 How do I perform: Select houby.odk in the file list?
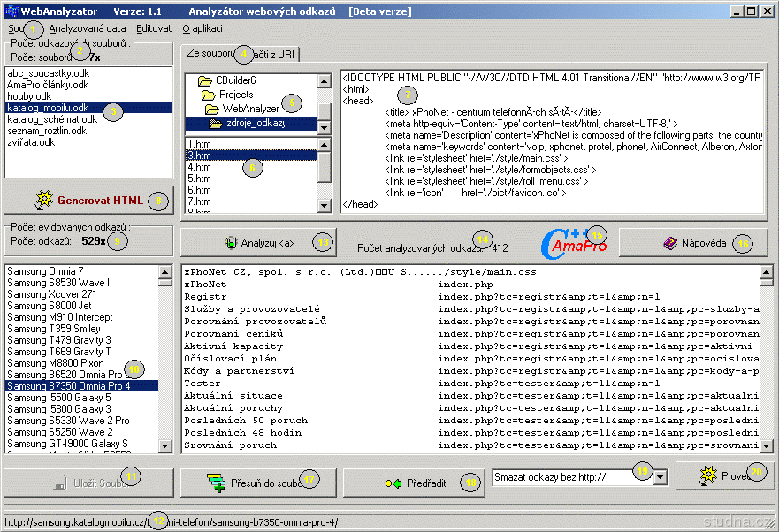point(29,96)
